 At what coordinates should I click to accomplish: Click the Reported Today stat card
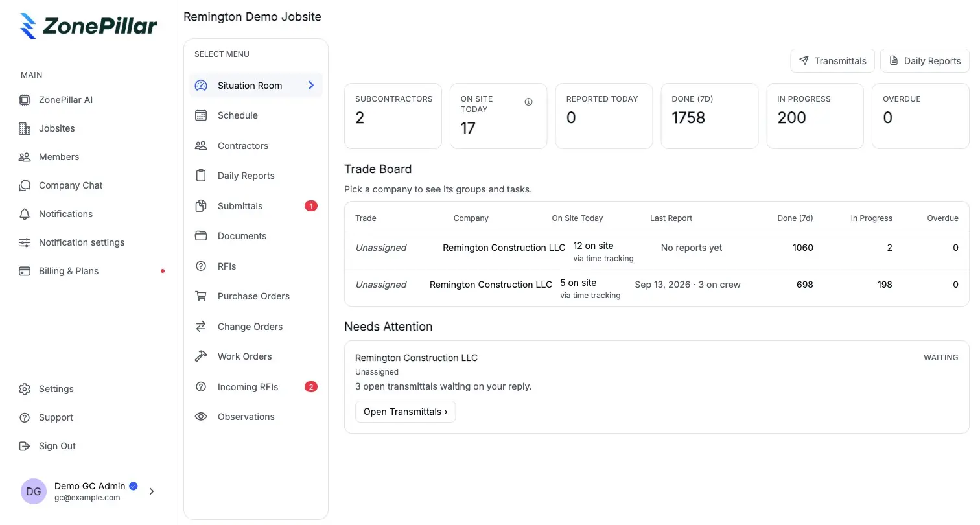[x=604, y=116]
